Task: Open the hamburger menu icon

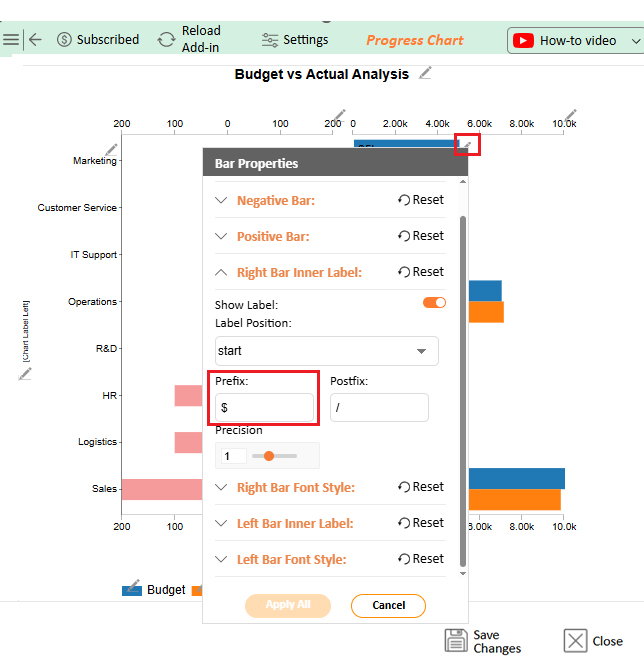Action: click(11, 40)
